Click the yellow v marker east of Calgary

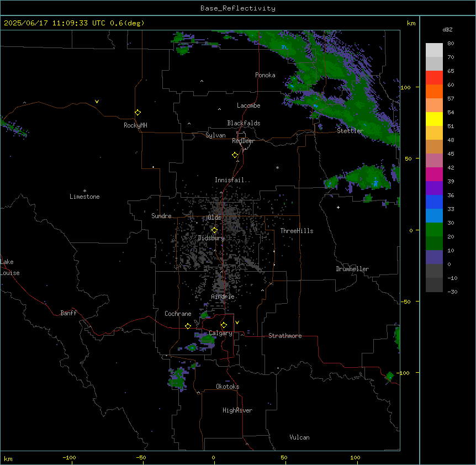coord(237,323)
